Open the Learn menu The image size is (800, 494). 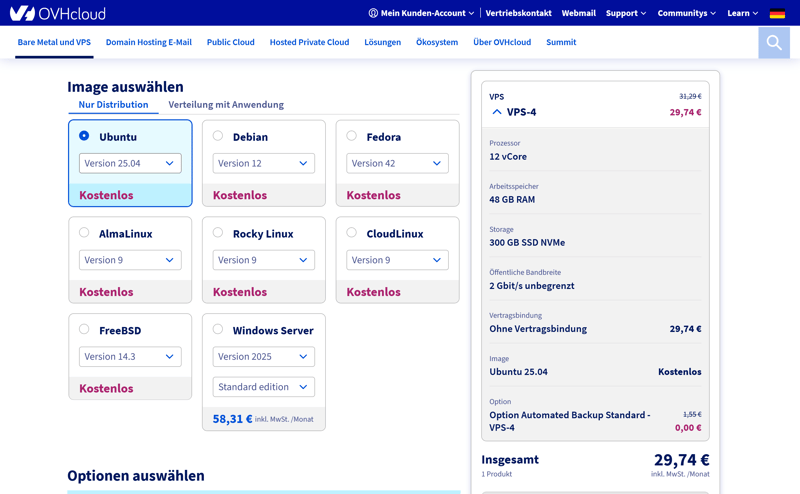click(x=742, y=13)
